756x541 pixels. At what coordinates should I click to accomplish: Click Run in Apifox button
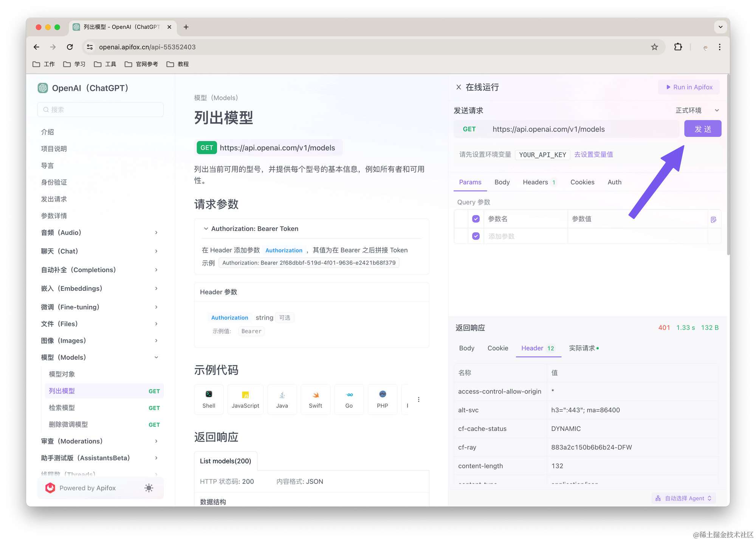pos(689,87)
